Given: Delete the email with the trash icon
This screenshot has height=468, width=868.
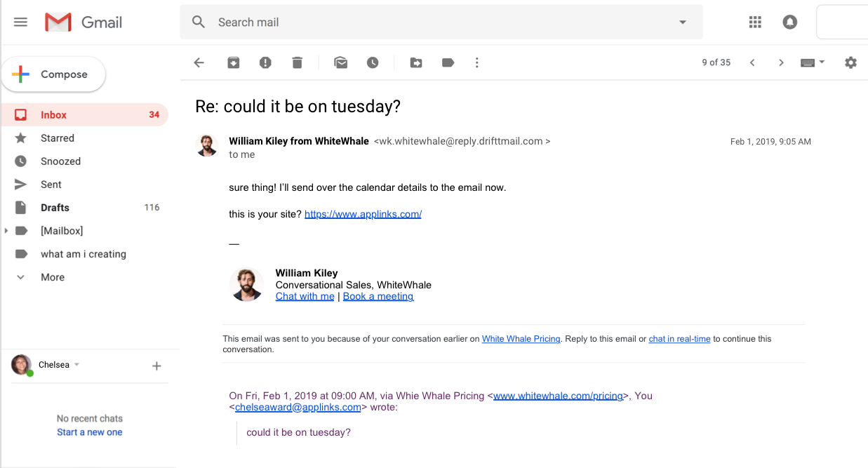Looking at the screenshot, I should (297, 62).
